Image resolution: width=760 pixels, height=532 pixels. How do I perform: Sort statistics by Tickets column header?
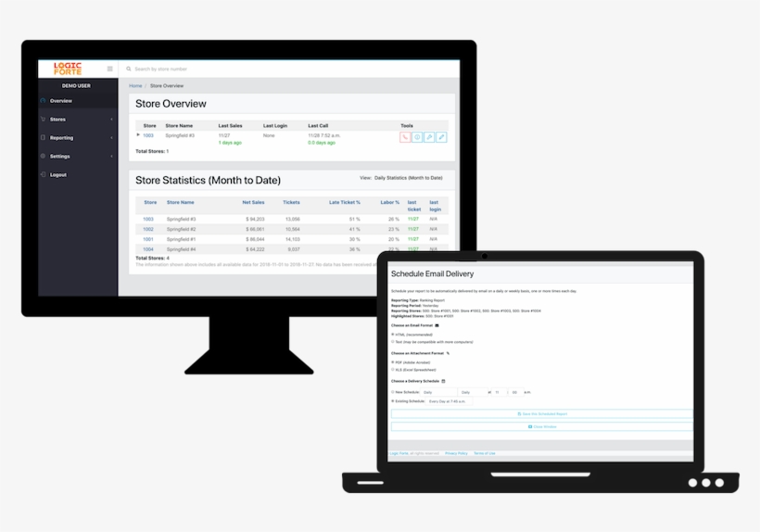pyautogui.click(x=291, y=203)
